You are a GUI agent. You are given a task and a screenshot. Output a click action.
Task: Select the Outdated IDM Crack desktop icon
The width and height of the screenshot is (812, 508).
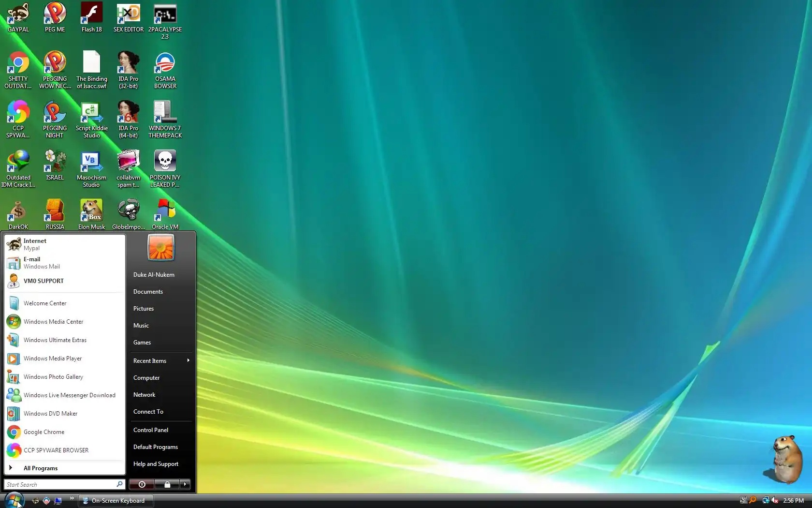18,169
